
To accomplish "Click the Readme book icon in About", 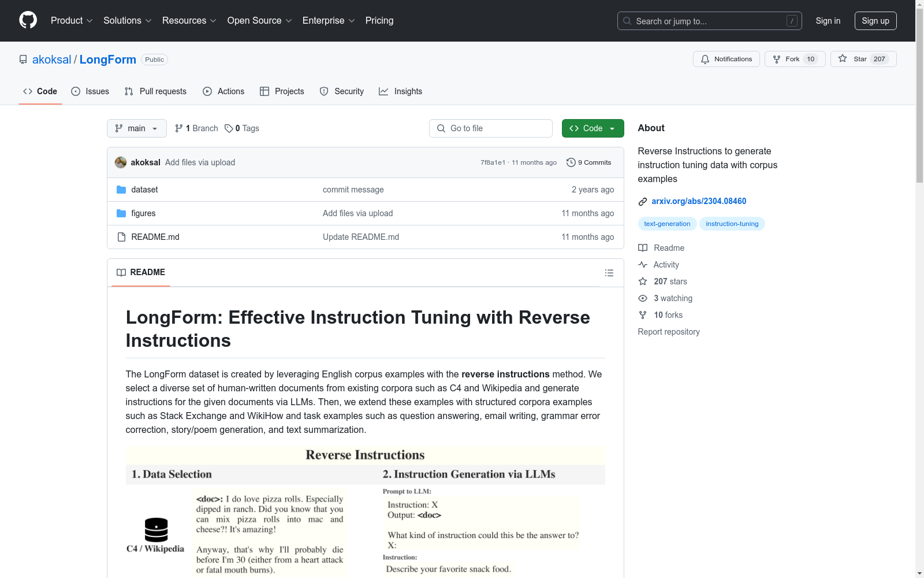I will [643, 248].
